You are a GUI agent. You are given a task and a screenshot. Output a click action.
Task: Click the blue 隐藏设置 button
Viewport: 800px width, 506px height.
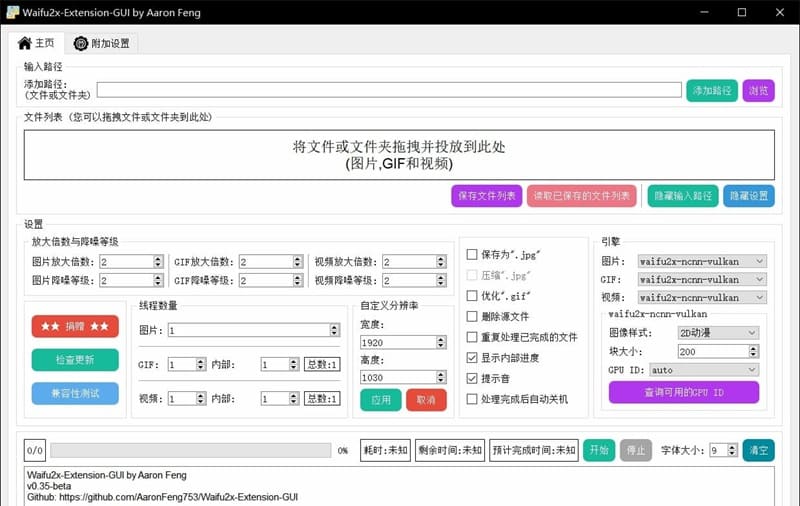tap(748, 196)
